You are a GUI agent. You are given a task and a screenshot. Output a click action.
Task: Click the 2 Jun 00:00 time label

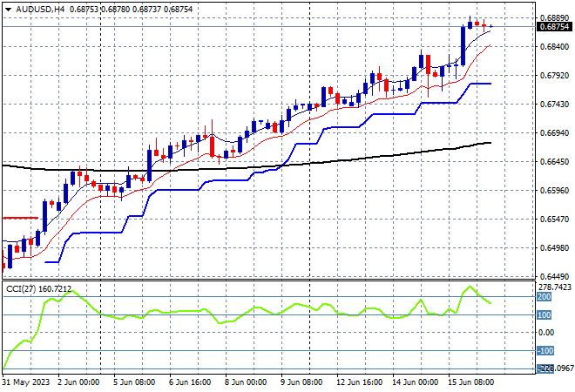click(x=78, y=382)
